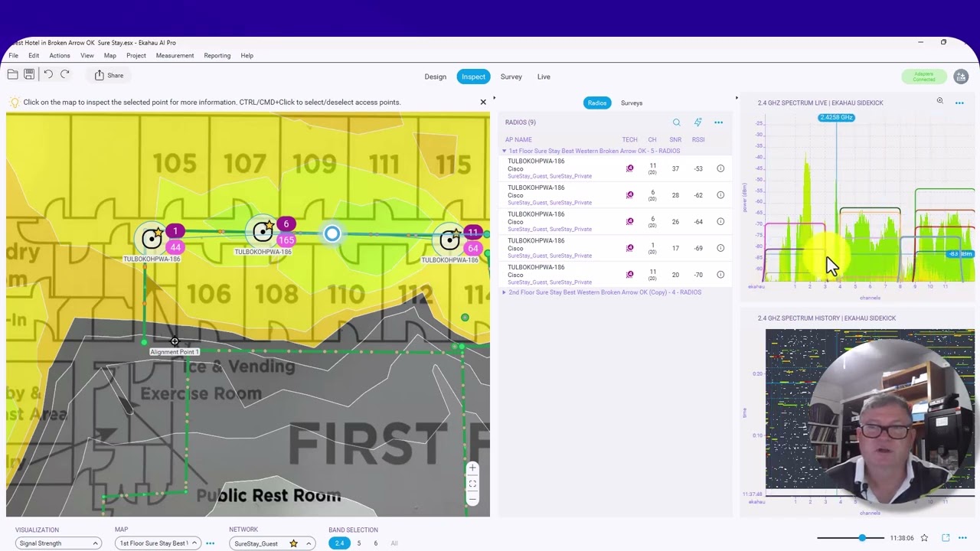Click the pop-out window icon at bottom right

pos(946,538)
